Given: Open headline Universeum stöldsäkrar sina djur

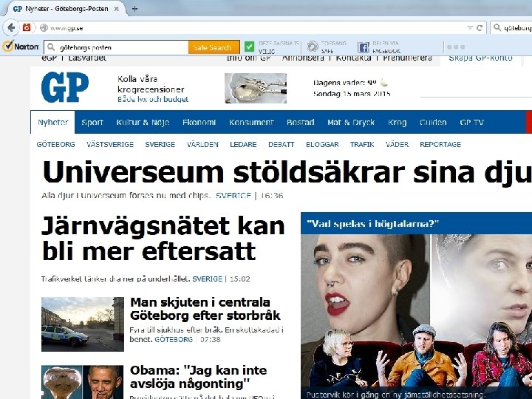Looking at the screenshot, I should 287,172.
